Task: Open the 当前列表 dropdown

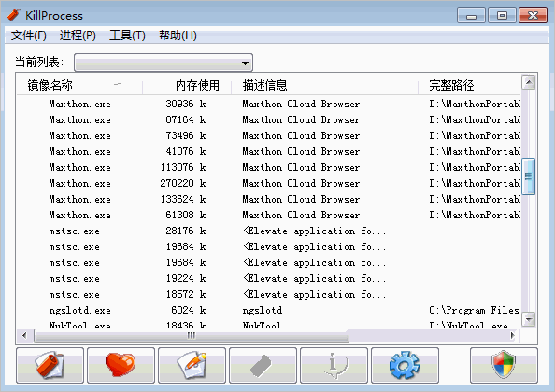Action: point(164,63)
